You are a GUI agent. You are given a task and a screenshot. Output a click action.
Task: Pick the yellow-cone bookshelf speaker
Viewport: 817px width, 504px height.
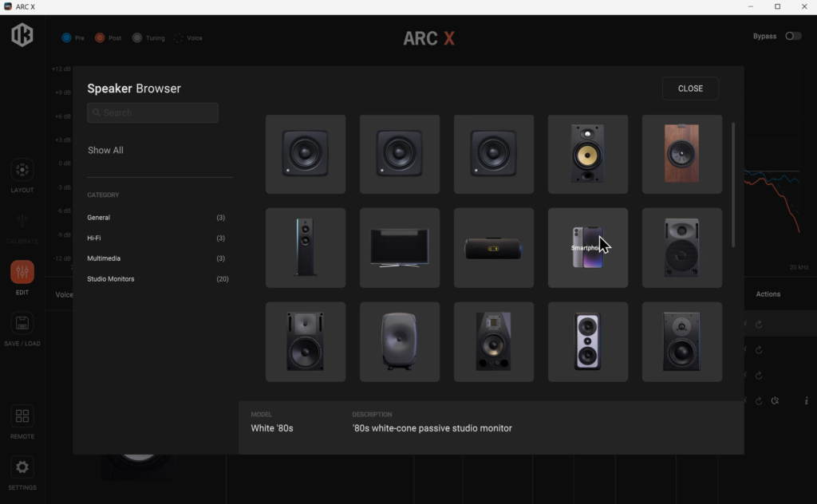tap(587, 154)
